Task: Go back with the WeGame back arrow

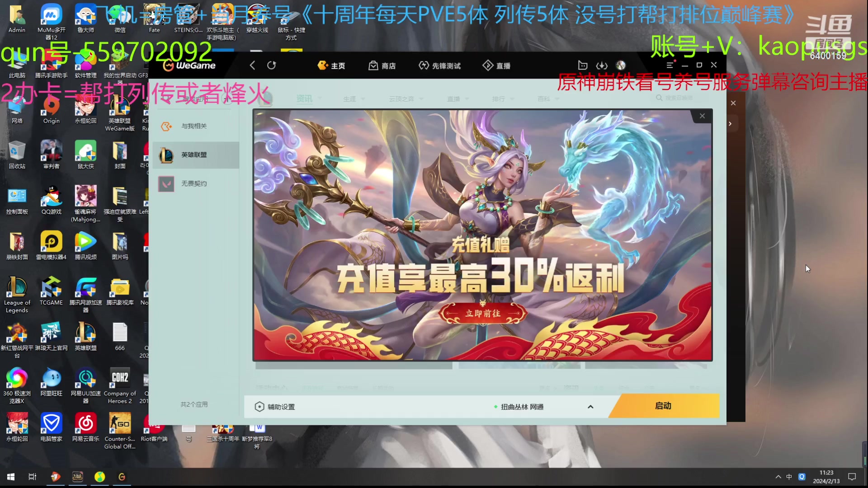Action: tap(252, 66)
